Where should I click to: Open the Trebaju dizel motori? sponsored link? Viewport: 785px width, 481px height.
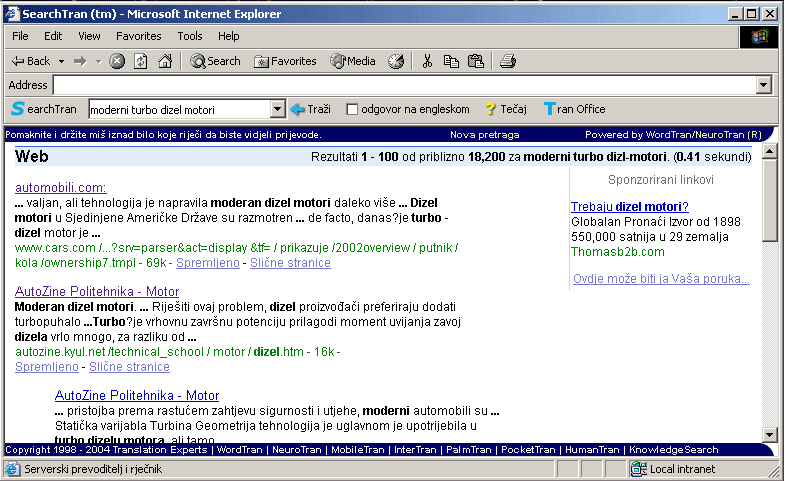630,207
